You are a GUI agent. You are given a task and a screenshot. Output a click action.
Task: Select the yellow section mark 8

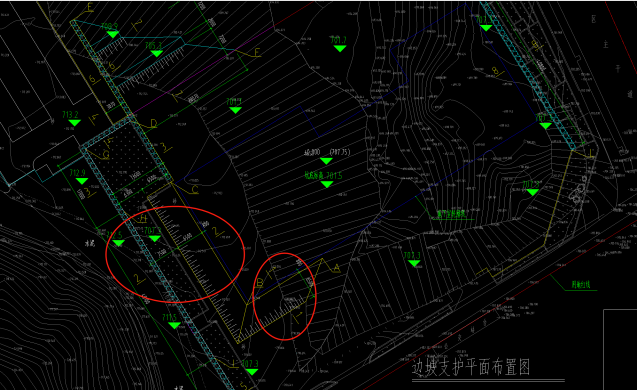(x=495, y=71)
